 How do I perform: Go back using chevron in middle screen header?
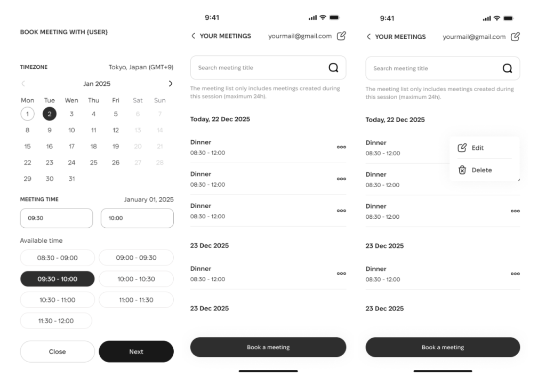[x=193, y=36]
